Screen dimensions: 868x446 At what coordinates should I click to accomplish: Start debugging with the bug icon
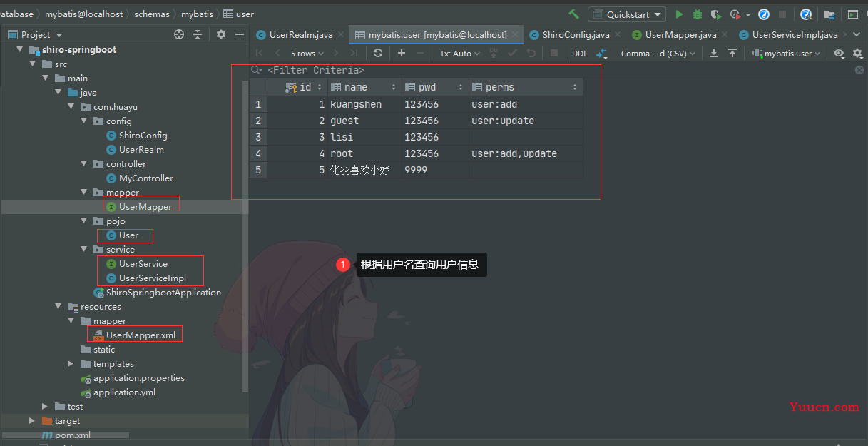tap(698, 14)
